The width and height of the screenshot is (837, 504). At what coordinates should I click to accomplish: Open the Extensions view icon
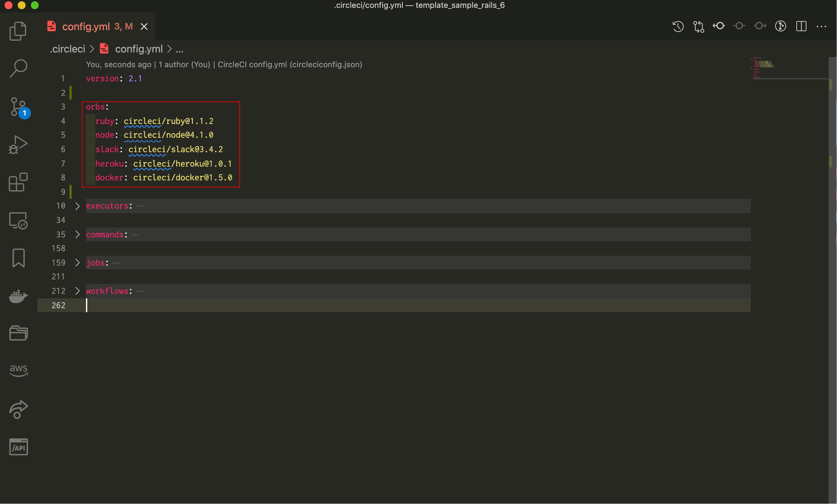(18, 183)
